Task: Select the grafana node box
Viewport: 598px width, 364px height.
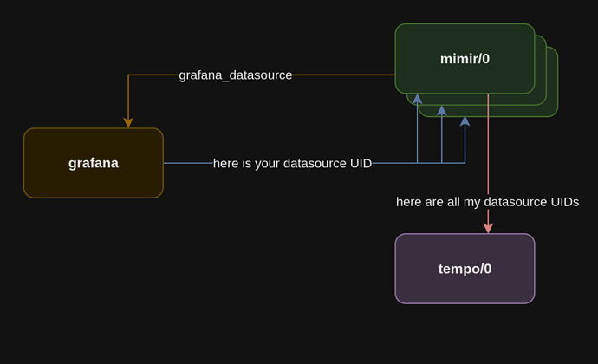Action: coord(94,163)
